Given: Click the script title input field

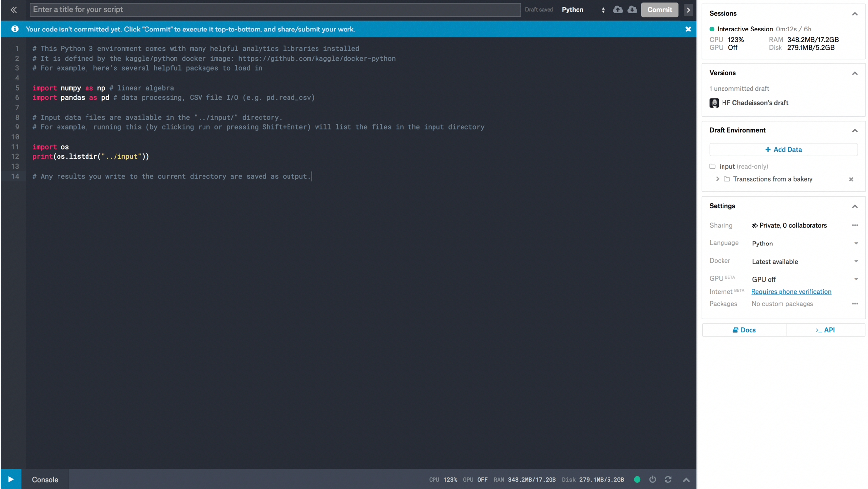Looking at the screenshot, I should coord(275,10).
